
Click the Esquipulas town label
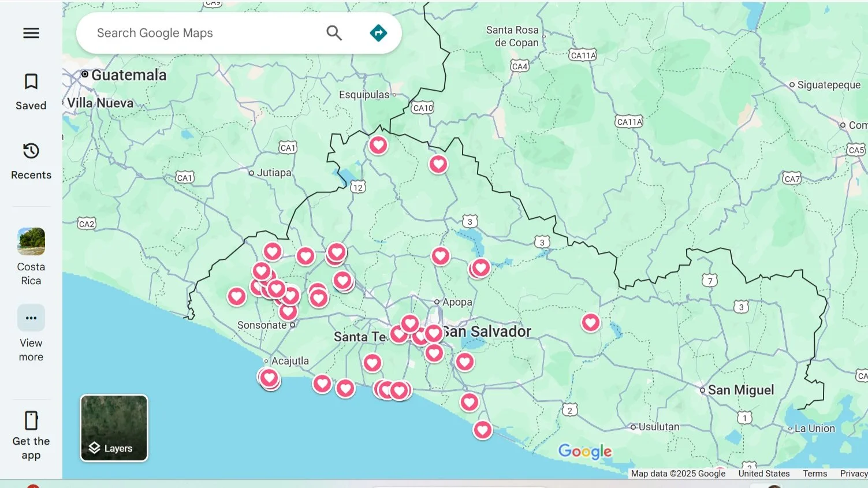click(x=364, y=95)
